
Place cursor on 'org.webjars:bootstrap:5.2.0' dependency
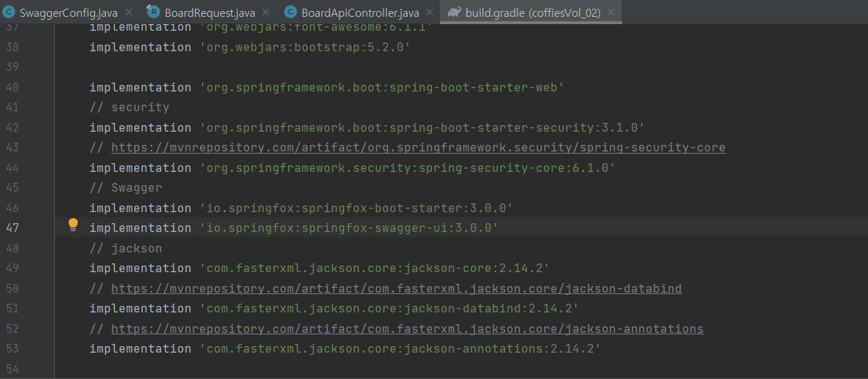(304, 48)
